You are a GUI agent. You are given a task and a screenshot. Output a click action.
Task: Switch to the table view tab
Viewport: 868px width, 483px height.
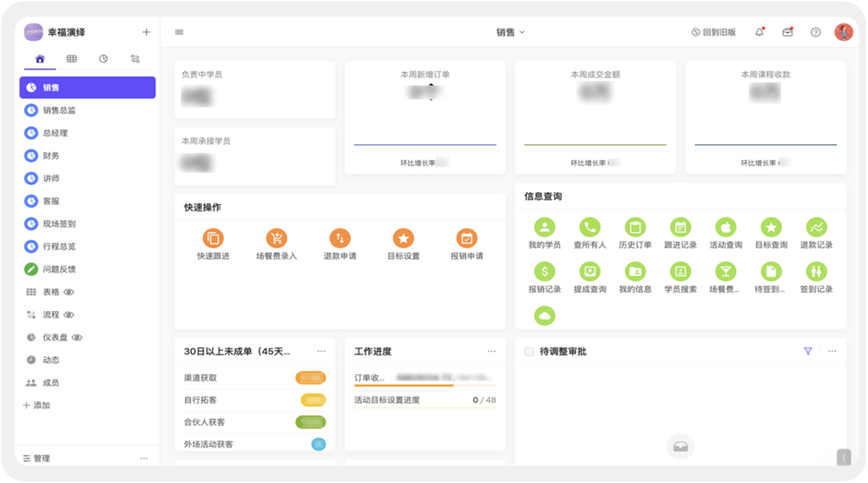(71, 59)
